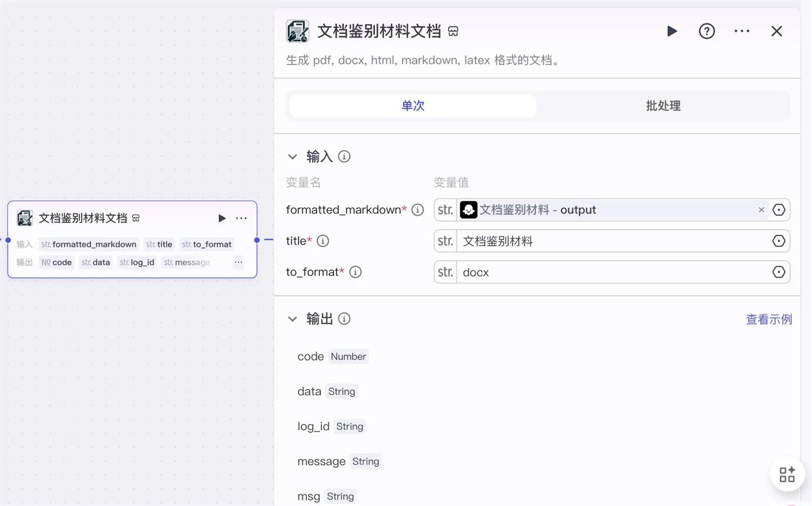Collapse the 输出 section
Viewport: 812px width, 506px height.
[293, 319]
